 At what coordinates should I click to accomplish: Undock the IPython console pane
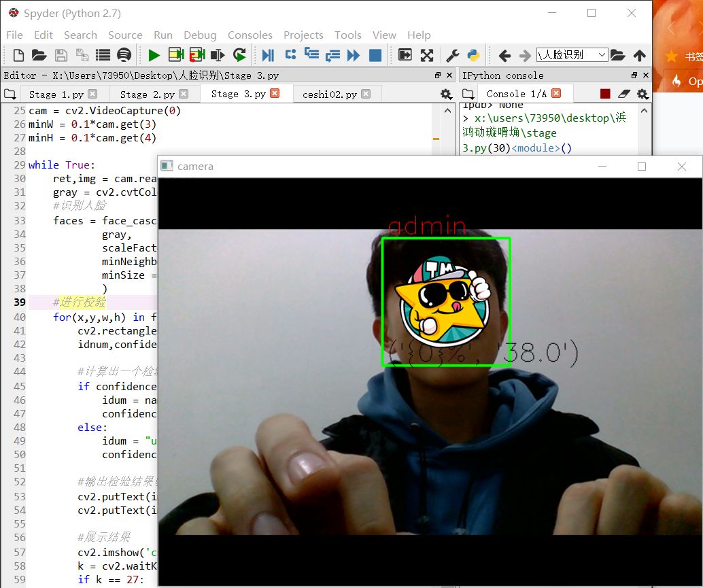634,75
